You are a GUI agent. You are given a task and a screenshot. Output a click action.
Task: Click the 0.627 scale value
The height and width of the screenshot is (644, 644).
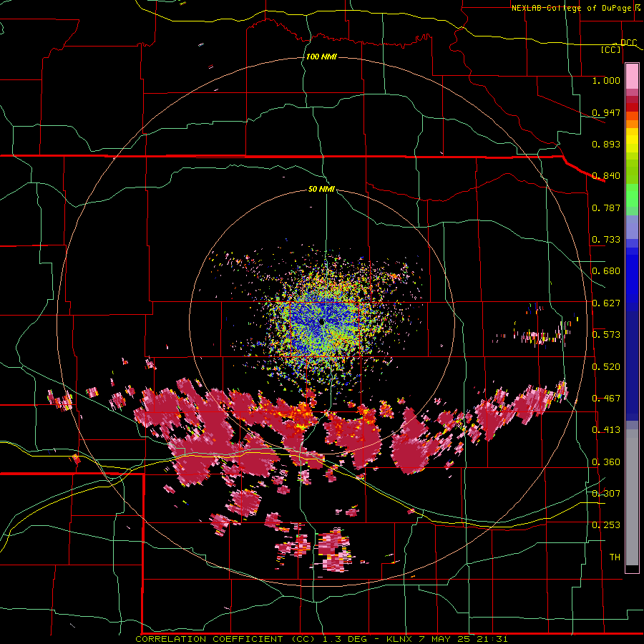coord(606,303)
